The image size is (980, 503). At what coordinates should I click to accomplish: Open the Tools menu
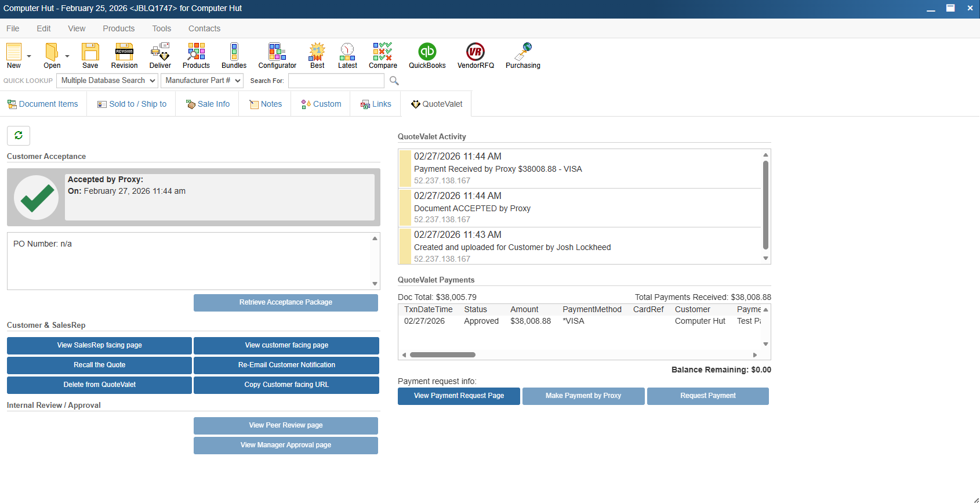(x=161, y=28)
